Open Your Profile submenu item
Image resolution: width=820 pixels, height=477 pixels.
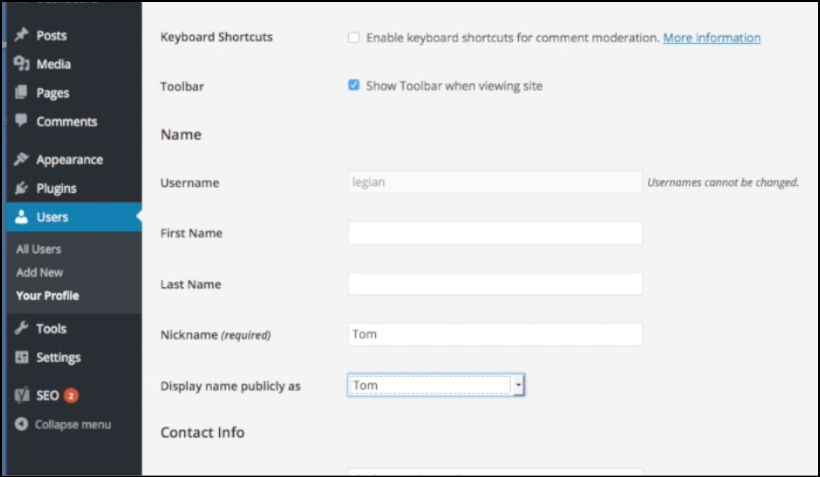[x=48, y=296]
